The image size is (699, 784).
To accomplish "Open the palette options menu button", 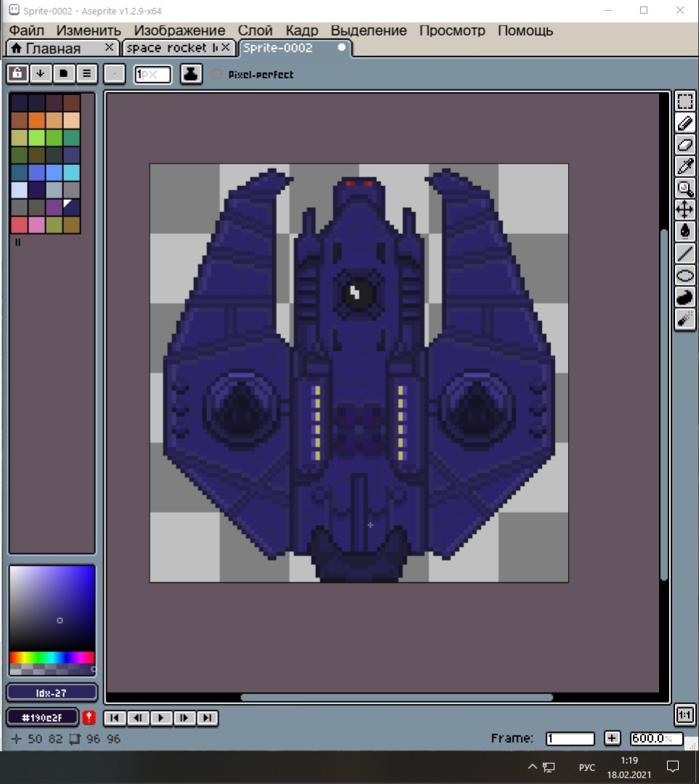I will tap(86, 73).
